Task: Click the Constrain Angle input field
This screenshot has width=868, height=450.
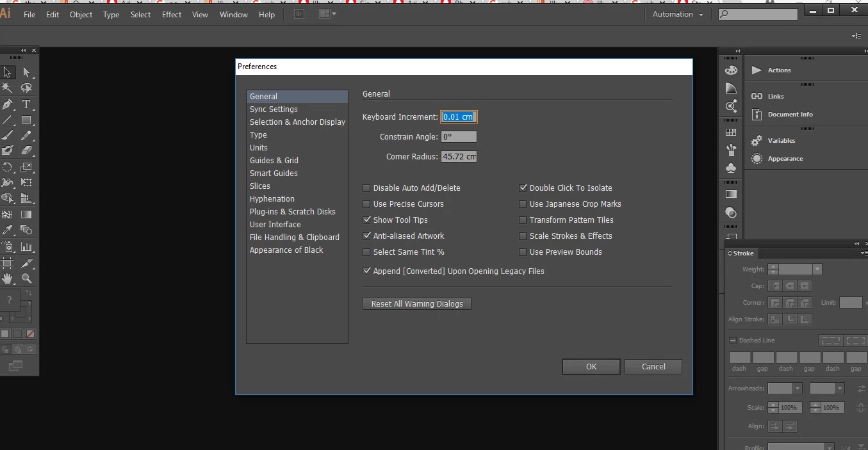Action: (459, 137)
